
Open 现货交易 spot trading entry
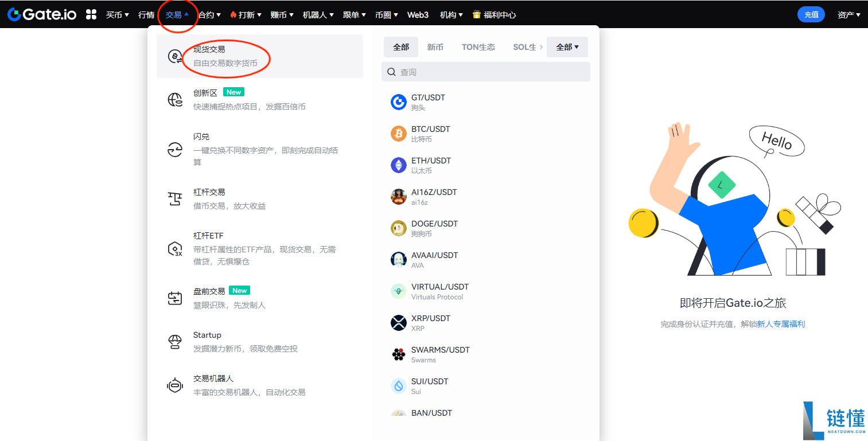coord(260,56)
